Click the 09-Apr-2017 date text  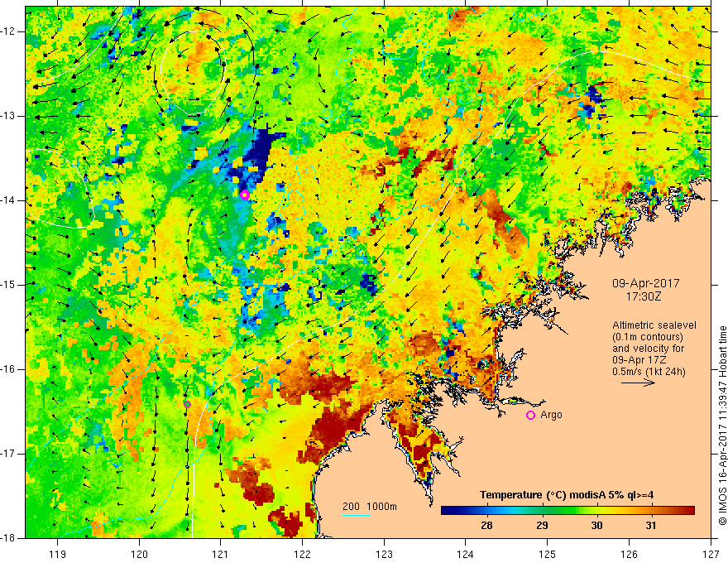point(646,283)
